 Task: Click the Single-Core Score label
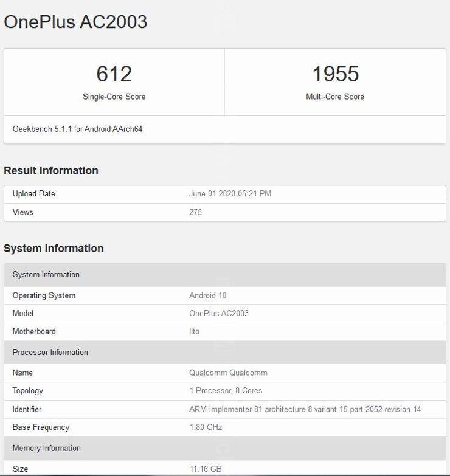coord(114,97)
